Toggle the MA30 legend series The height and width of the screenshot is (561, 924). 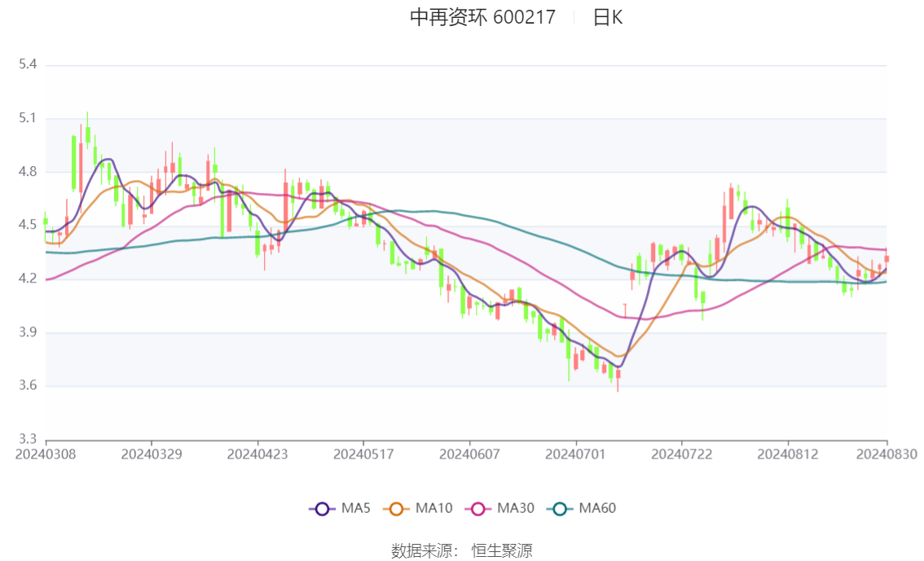499,509
